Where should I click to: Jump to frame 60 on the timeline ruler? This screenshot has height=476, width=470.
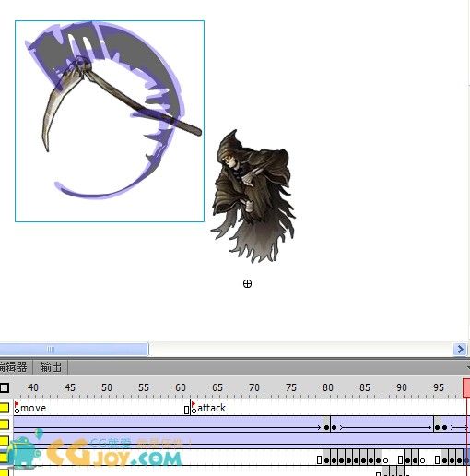(x=181, y=387)
